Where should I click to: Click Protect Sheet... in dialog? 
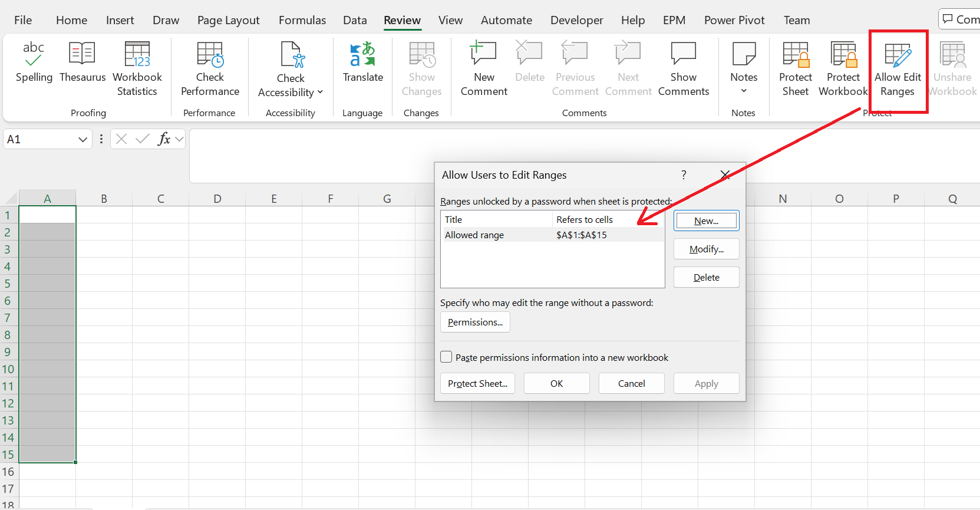(478, 384)
